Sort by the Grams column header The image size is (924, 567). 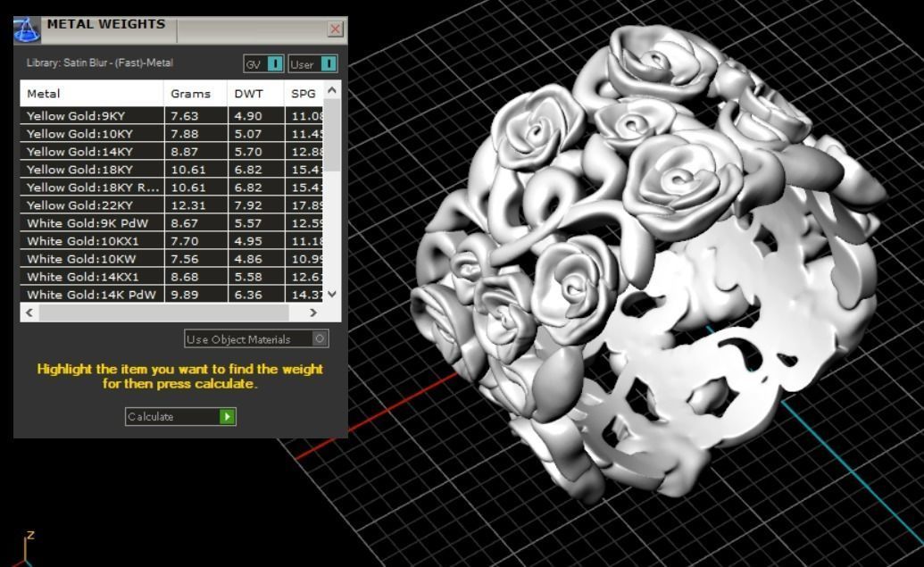196,94
